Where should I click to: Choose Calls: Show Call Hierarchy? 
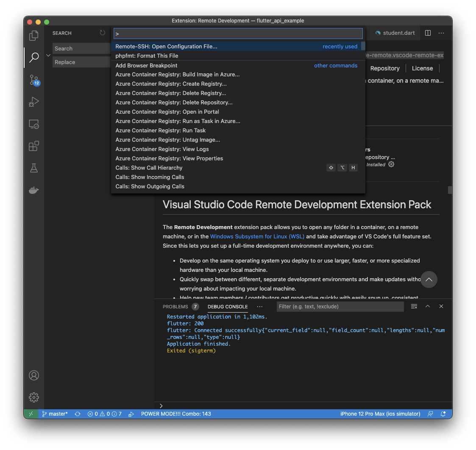[x=238, y=168]
